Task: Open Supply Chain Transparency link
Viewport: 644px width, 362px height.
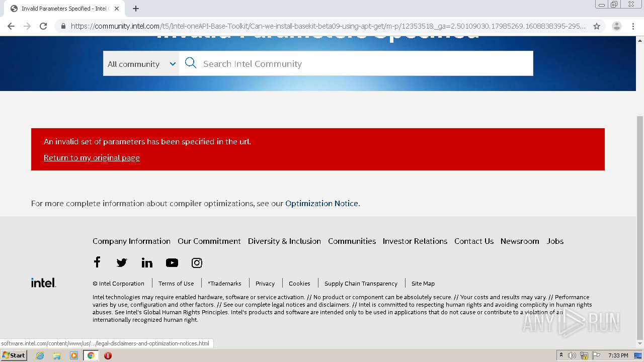Action: 361,284
